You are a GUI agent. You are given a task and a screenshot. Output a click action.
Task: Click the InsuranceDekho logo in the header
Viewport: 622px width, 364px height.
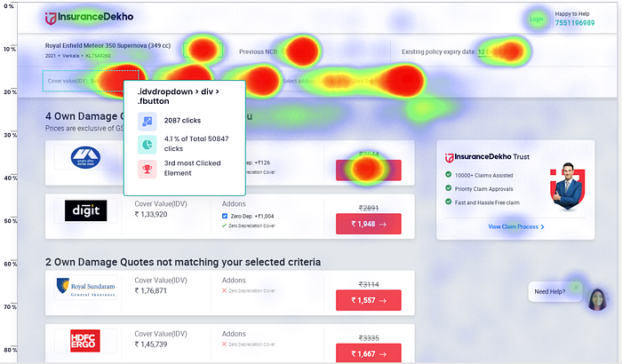point(89,17)
